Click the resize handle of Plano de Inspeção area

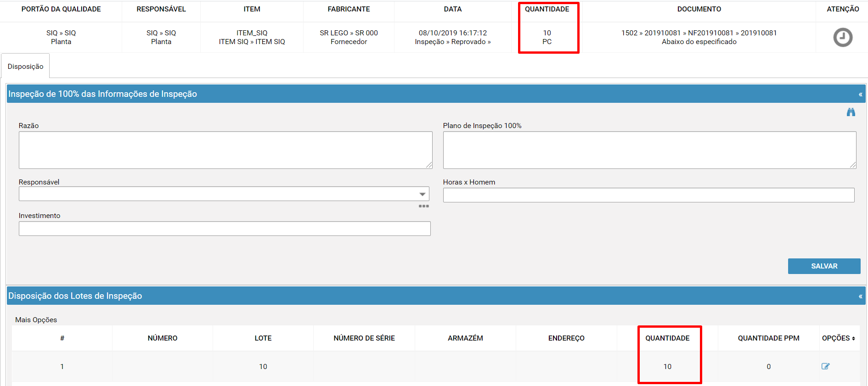tap(853, 165)
